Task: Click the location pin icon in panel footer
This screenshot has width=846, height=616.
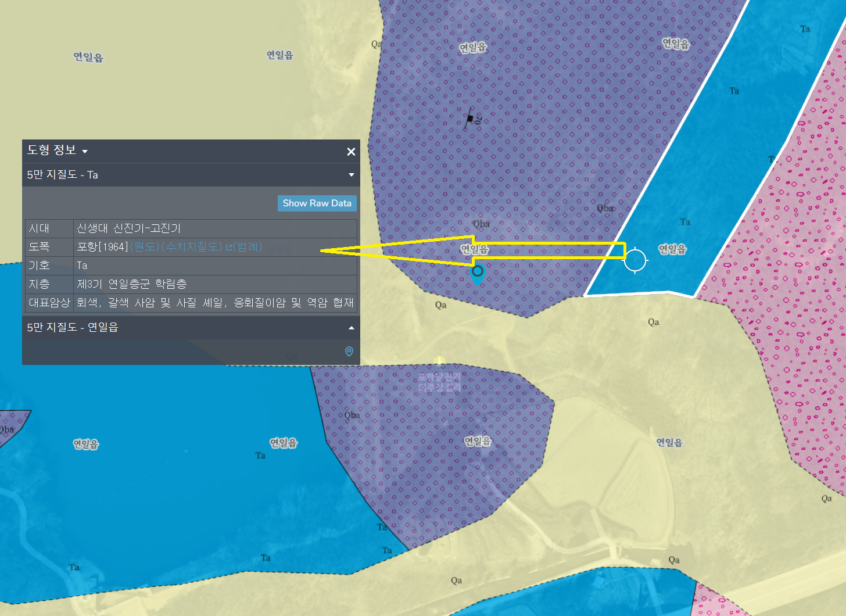Action: (349, 352)
